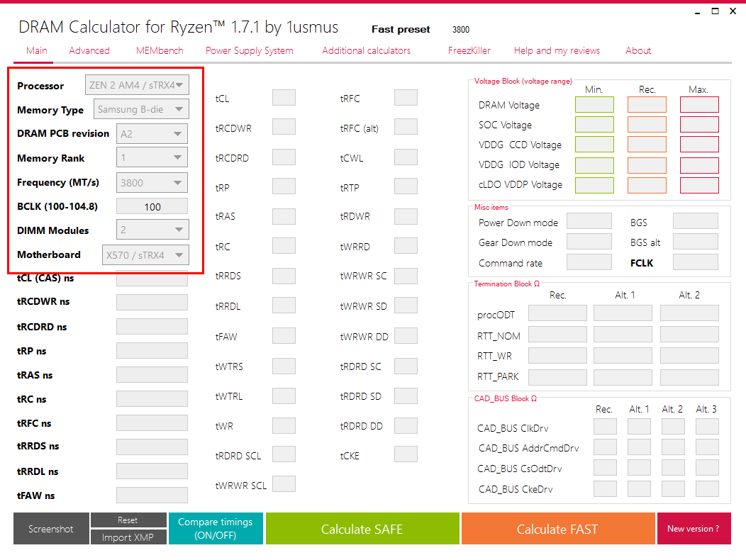The width and height of the screenshot is (746, 560).
Task: Click the tRFC value field
Action: click(406, 98)
